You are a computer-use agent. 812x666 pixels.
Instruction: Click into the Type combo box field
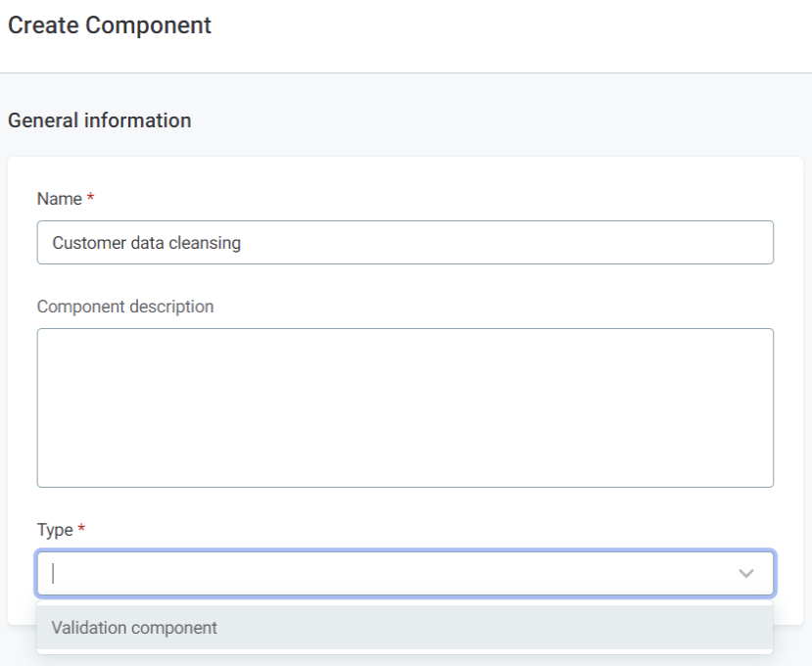click(392, 574)
